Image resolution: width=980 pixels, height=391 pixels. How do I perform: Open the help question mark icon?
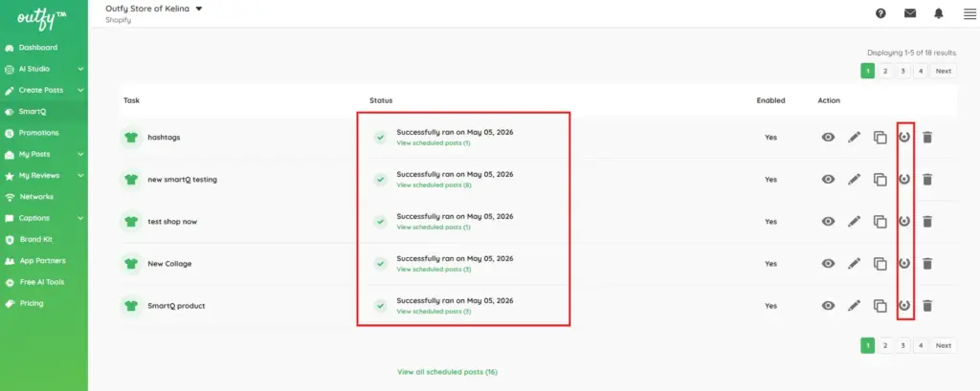click(x=880, y=13)
